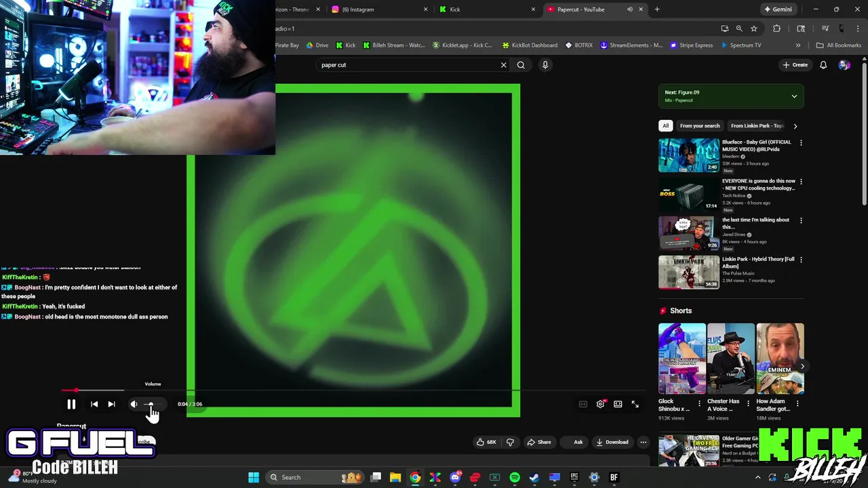The image size is (868, 488).
Task: Run search with magnifier button
Action: coord(521,65)
